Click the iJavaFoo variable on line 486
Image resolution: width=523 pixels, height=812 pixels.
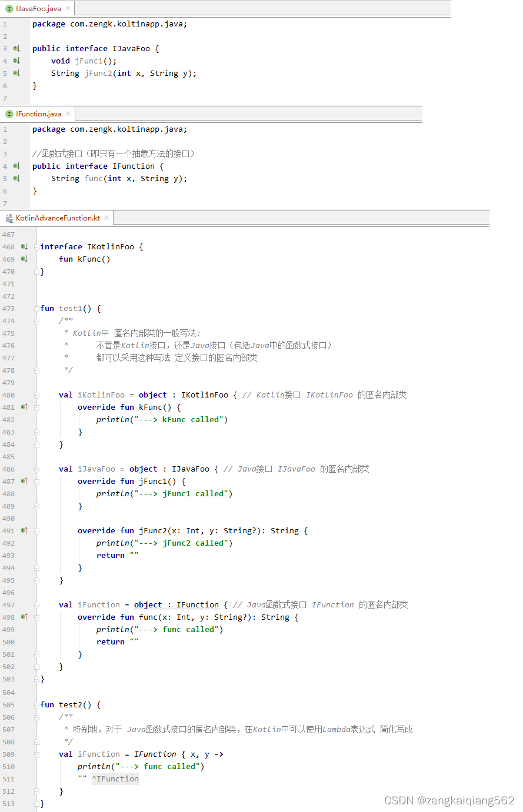pos(96,469)
